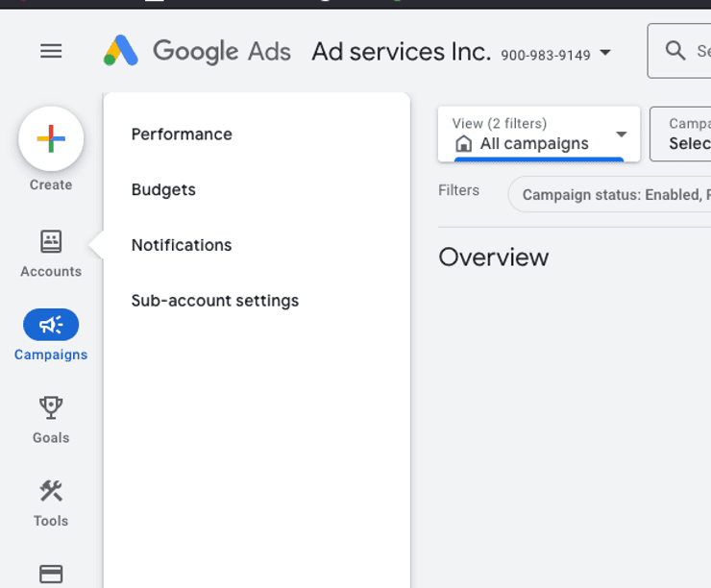Click the Ad services Inc. account name

[401, 52]
